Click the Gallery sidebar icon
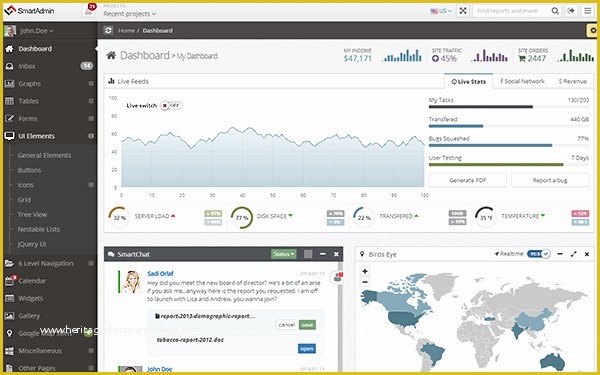The image size is (600, 375). [10, 316]
